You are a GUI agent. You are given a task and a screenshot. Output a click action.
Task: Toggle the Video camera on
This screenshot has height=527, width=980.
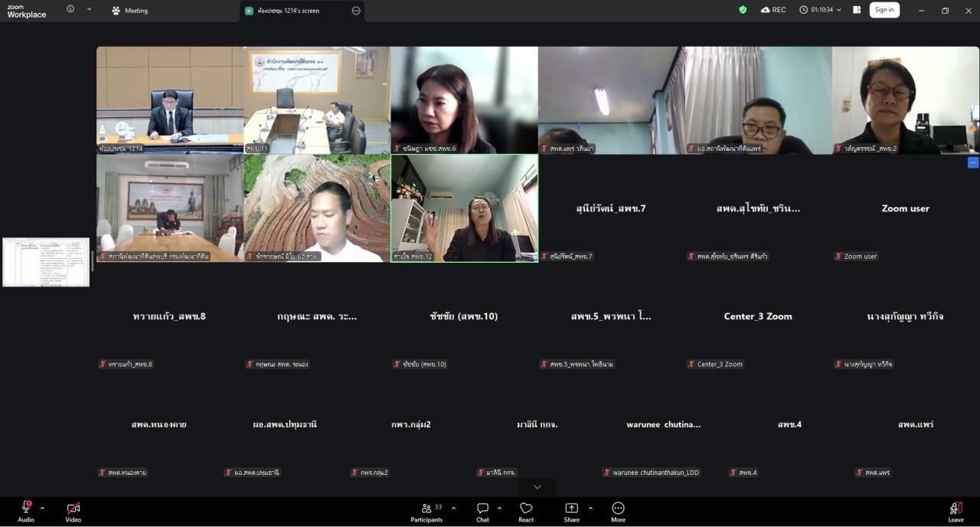pos(73,508)
